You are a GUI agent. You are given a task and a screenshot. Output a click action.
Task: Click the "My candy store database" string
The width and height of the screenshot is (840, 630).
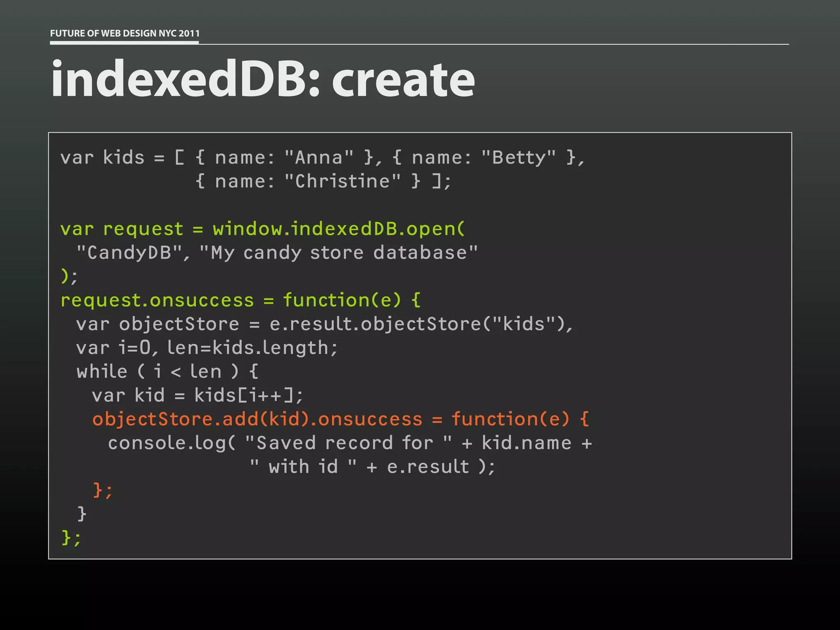click(339, 253)
